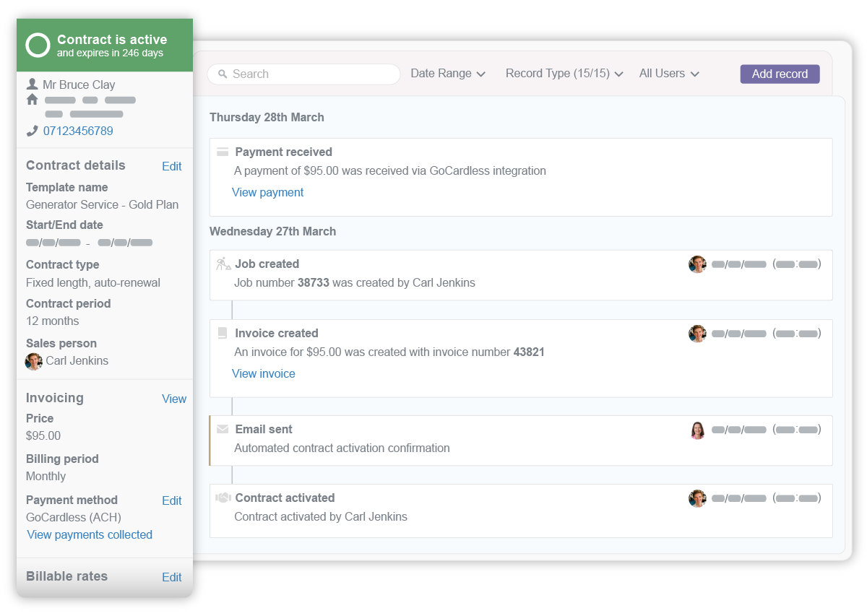Open the View payment link
The height and width of the screenshot is (616, 867).
coord(267,193)
